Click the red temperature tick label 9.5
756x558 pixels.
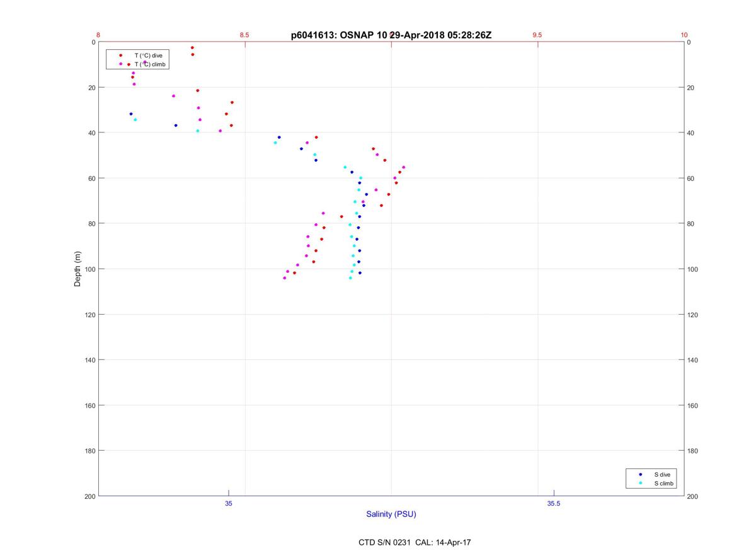click(537, 35)
